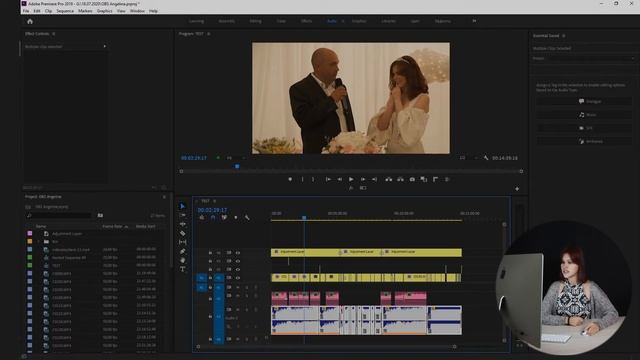
Task: Step forward one frame
Action: pos(363,179)
